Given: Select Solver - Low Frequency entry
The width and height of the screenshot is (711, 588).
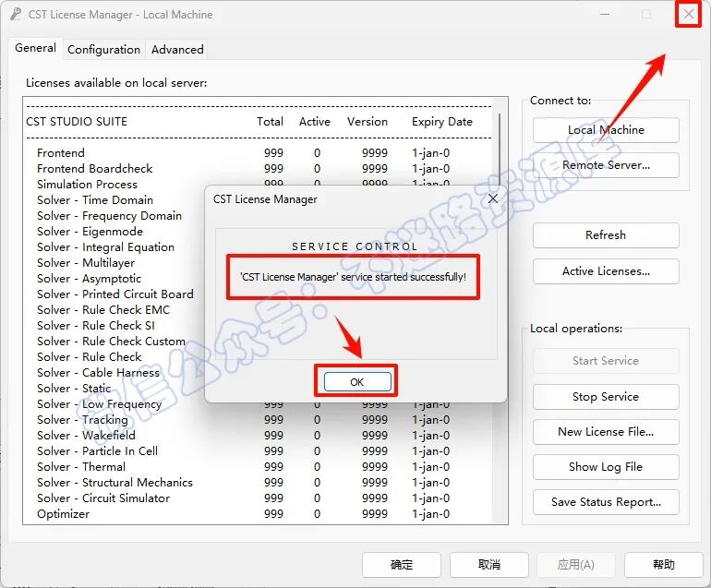Looking at the screenshot, I should tap(100, 404).
